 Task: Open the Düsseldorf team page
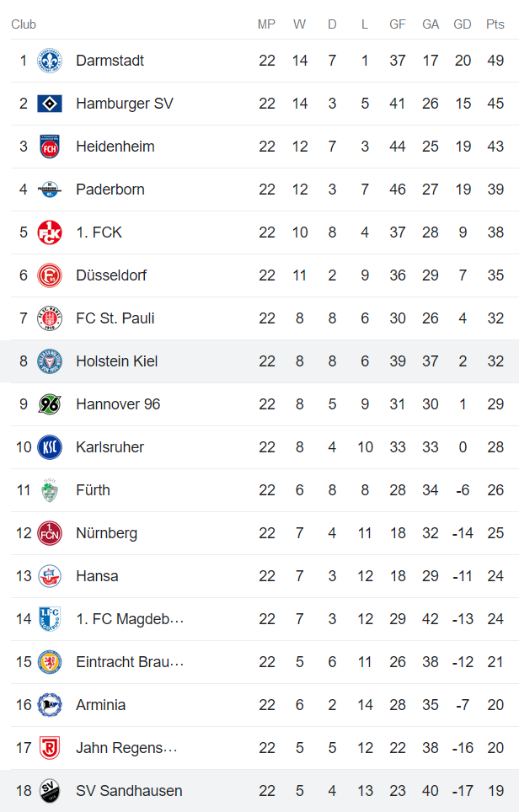110,275
